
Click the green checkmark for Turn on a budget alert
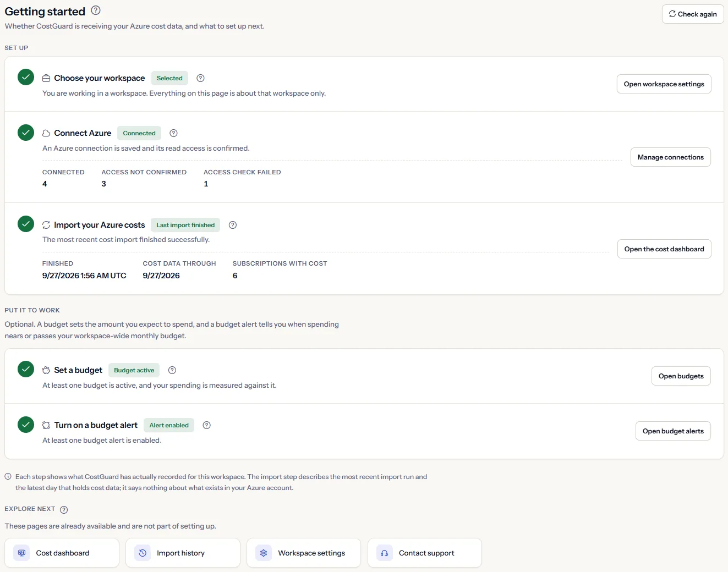26,425
